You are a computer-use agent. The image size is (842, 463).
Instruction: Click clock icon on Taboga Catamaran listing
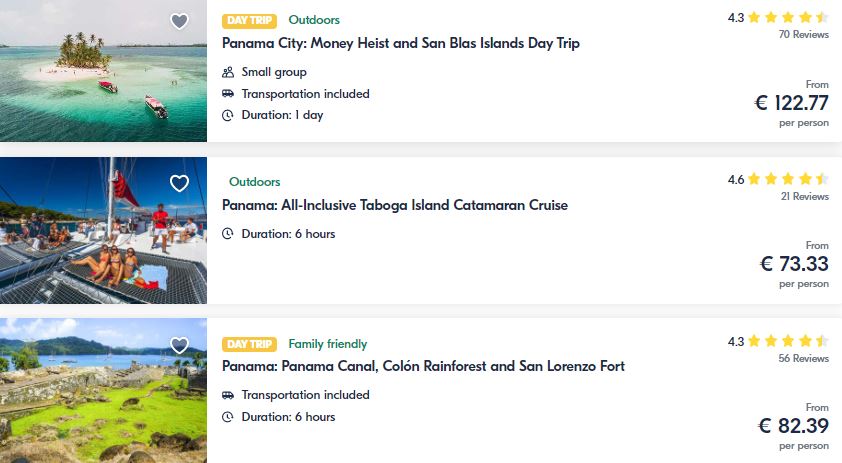pos(228,234)
